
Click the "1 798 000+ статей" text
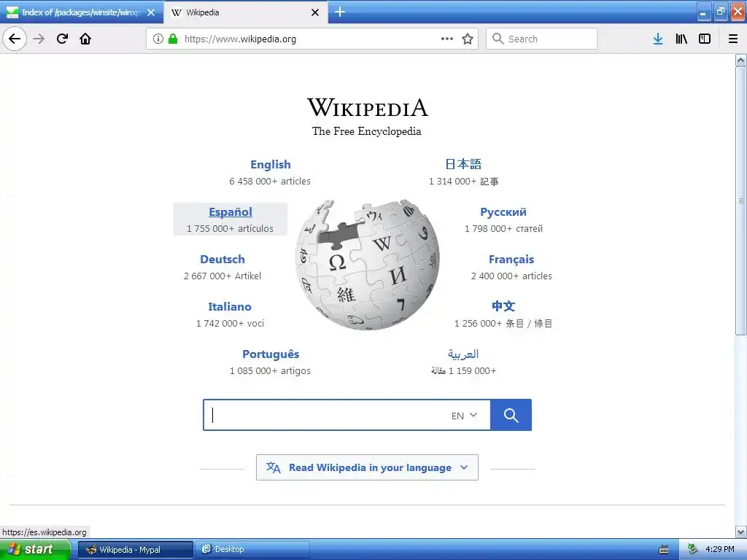click(x=503, y=229)
